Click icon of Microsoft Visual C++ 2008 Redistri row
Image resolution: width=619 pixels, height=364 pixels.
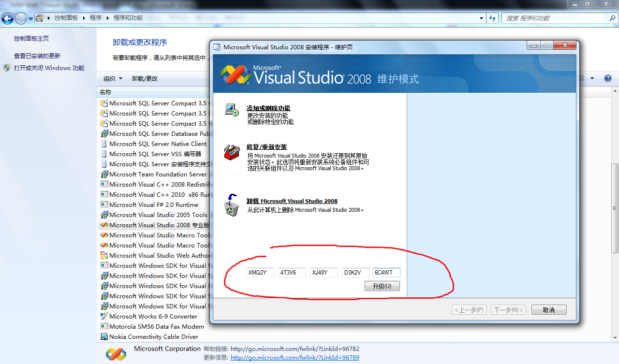tap(104, 185)
